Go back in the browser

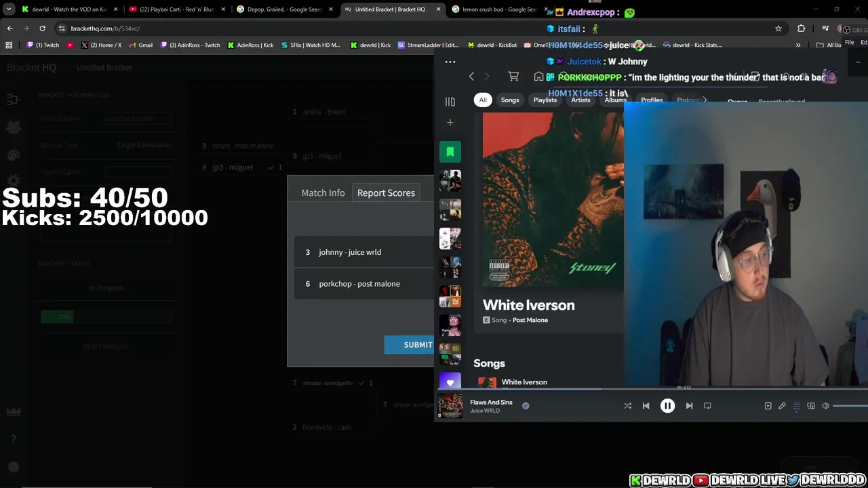pos(9,28)
